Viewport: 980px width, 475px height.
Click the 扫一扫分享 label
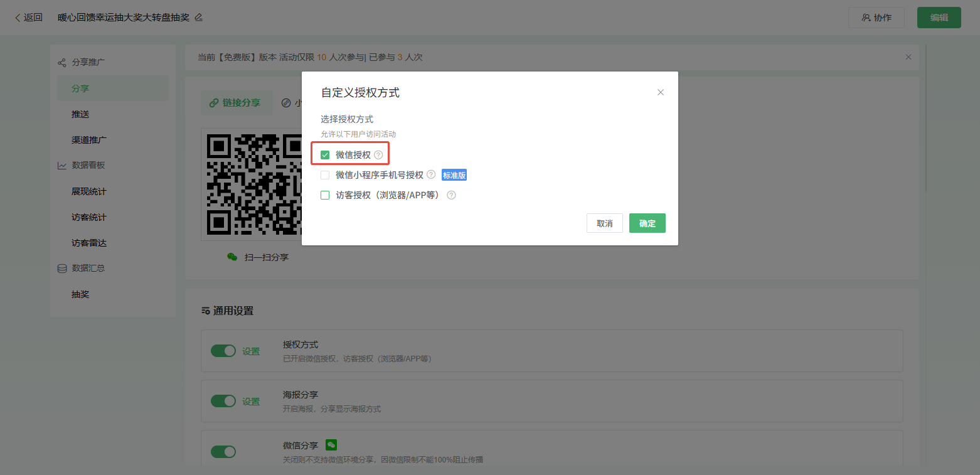pyautogui.click(x=267, y=257)
